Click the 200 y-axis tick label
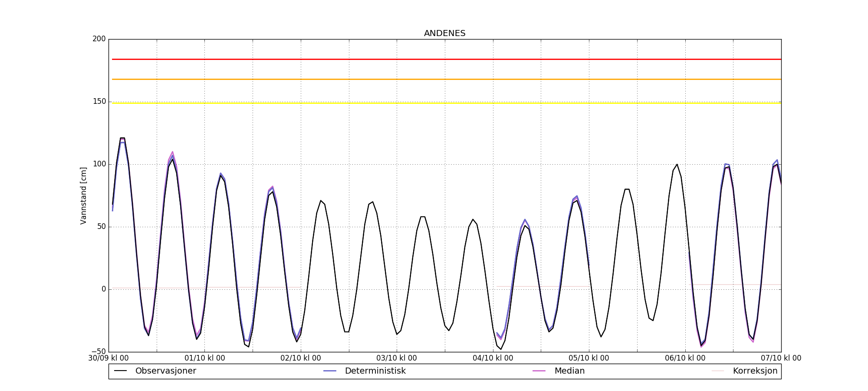Viewport: 868px width, 391px height. tap(99, 39)
